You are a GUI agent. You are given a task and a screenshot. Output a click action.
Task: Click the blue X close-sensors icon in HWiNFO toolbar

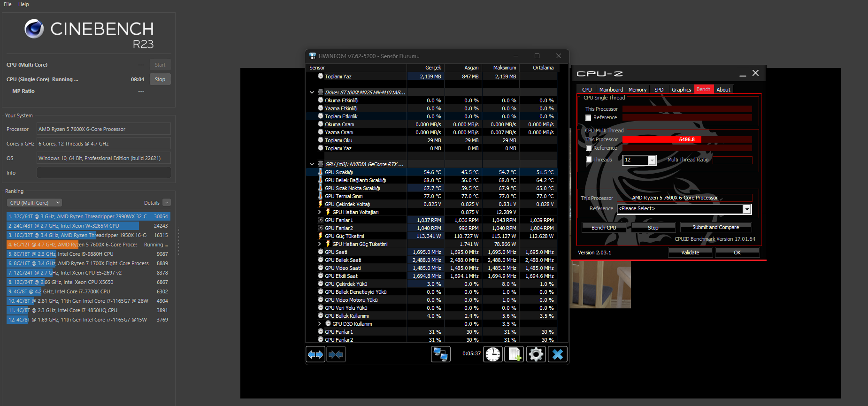[x=557, y=354]
